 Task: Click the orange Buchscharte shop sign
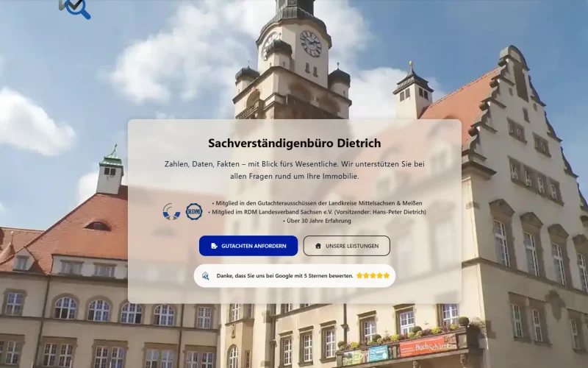428,344
